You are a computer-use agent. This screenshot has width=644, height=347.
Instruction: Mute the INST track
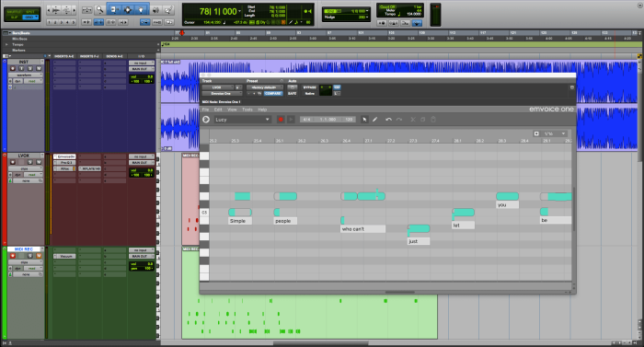pyautogui.click(x=39, y=68)
